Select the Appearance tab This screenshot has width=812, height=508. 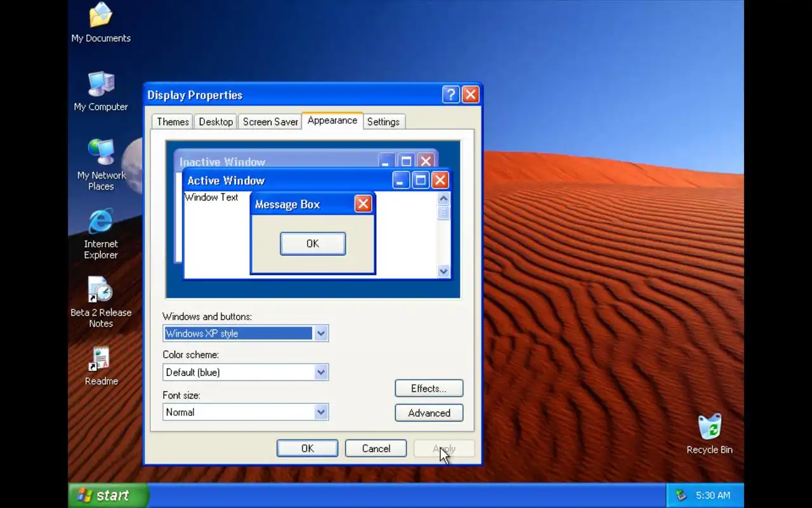[x=332, y=121]
